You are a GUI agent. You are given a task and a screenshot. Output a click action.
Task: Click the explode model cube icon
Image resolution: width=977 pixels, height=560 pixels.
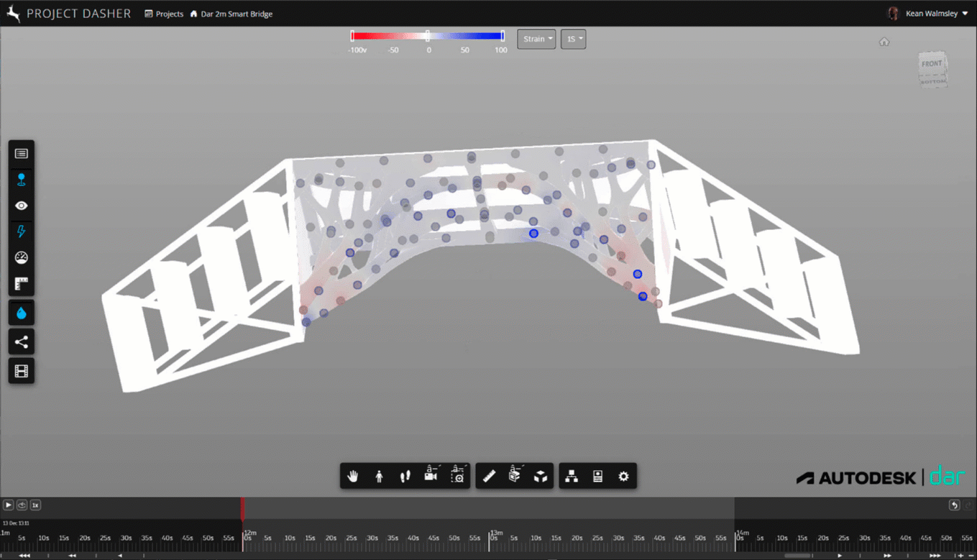541,476
